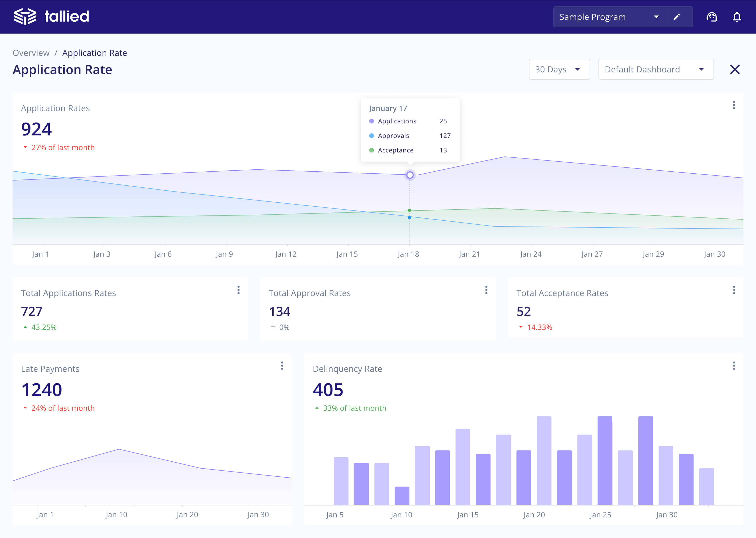Click Applications purple legend dot in tooltip
Viewport: 756px width, 538px height.
click(371, 121)
